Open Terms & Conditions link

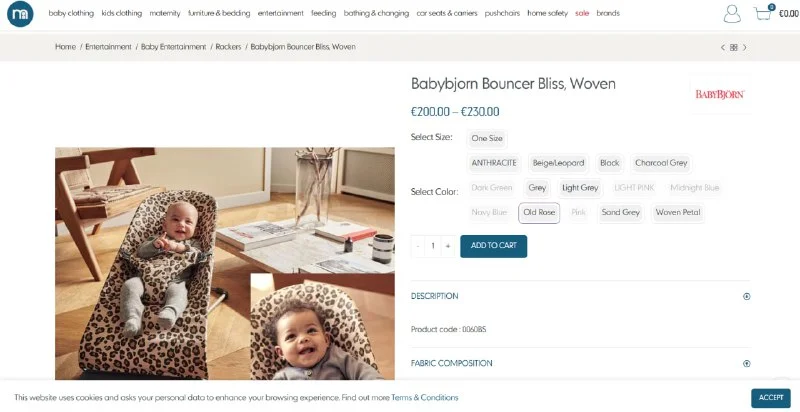click(424, 398)
